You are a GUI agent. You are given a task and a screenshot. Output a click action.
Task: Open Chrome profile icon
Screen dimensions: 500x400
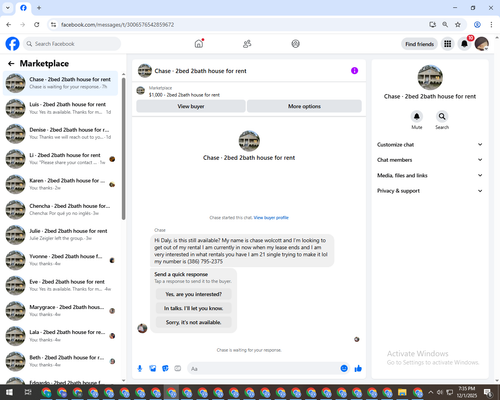[x=477, y=25]
